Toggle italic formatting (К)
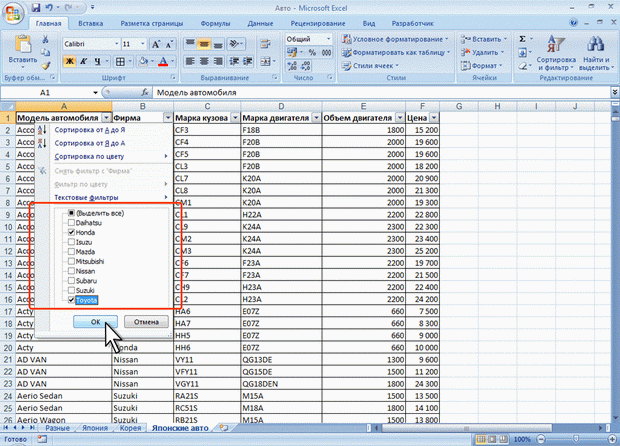Screen dimensions: 620x446 83,61
